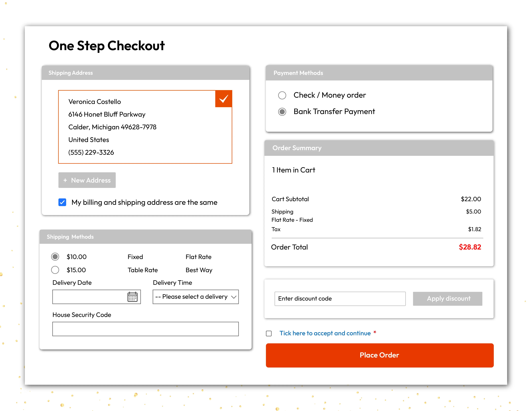
Task: Click inside the Enter discount code field
Action: coord(340,299)
